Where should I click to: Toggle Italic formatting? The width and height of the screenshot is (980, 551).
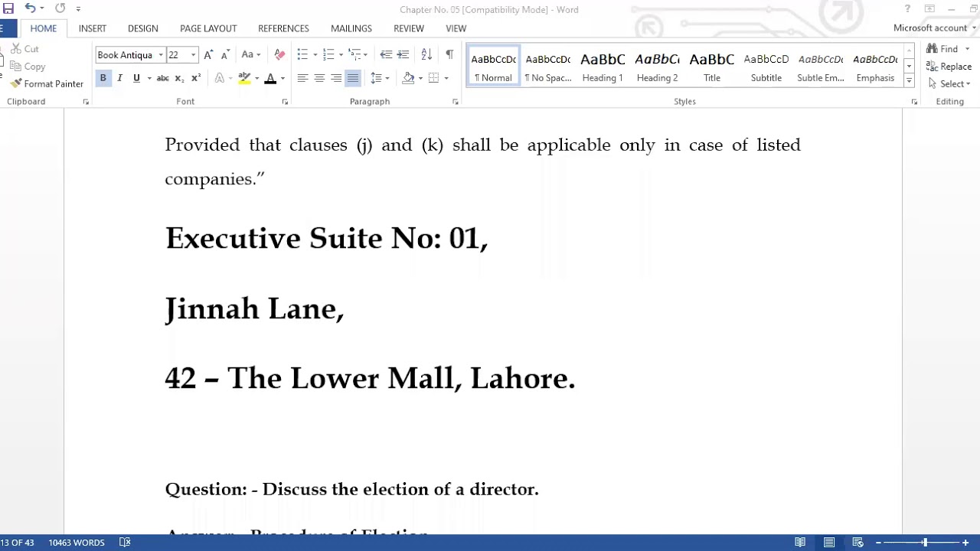119,78
